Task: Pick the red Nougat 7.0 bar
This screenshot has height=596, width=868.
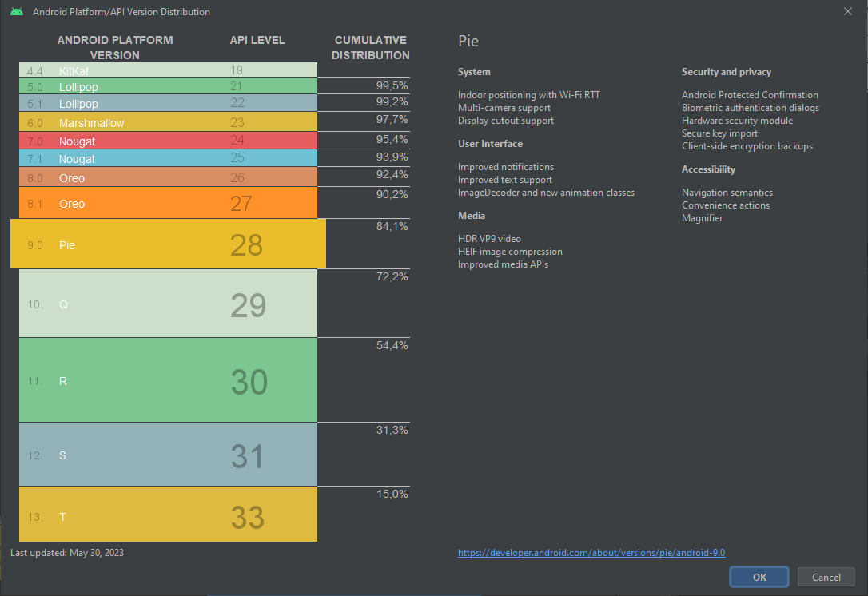Action: pos(168,141)
